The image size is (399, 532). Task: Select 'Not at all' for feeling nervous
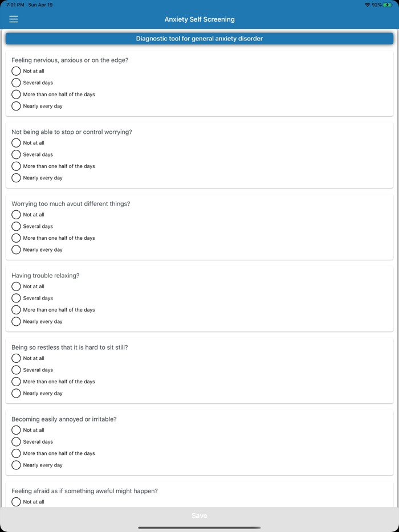pos(16,71)
